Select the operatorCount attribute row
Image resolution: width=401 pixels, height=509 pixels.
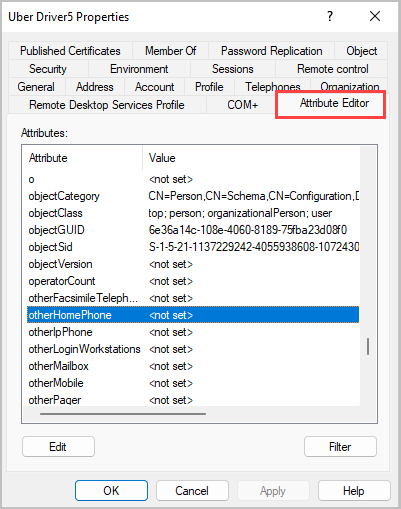(193, 281)
